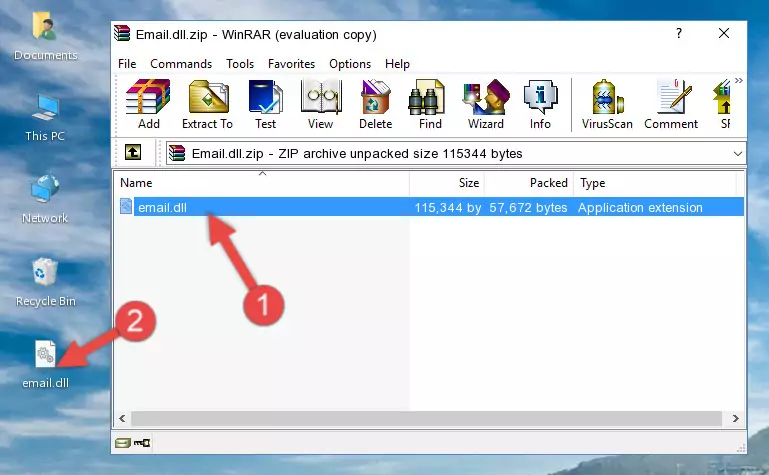769x475 pixels.
Task: Show archive Info icon
Action: click(540, 104)
